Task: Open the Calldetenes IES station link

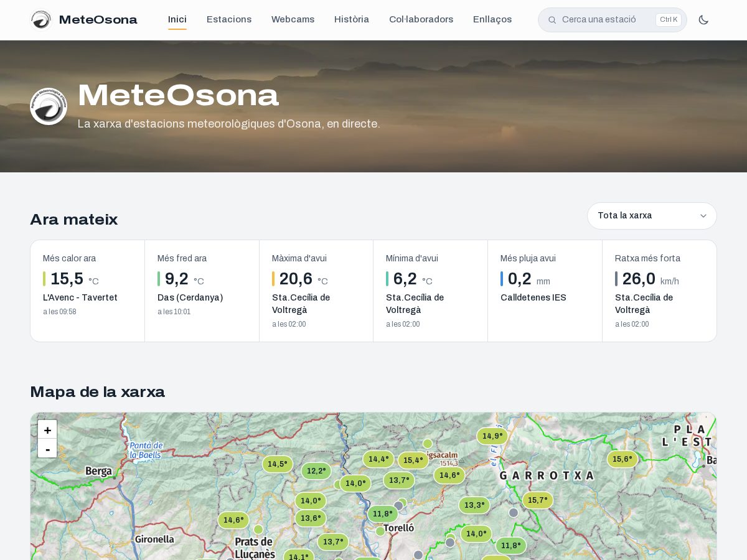Action: pyautogui.click(x=533, y=297)
